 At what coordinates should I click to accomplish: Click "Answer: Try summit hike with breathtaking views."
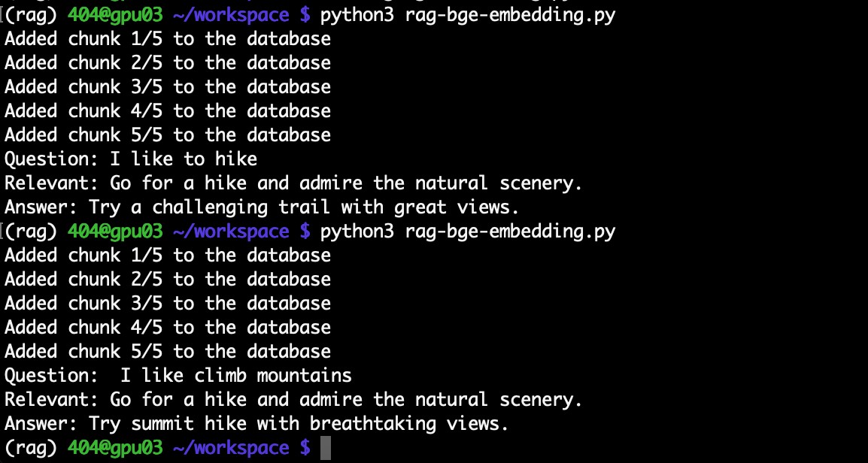(x=256, y=424)
